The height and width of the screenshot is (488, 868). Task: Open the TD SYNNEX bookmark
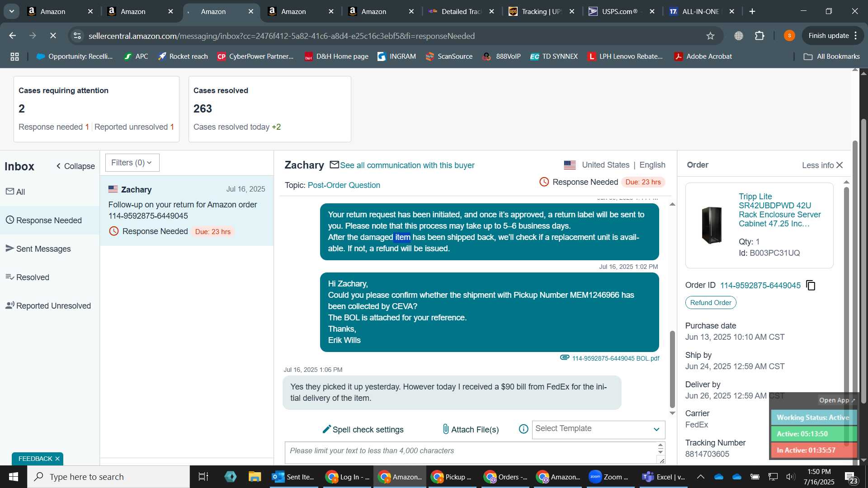(554, 56)
